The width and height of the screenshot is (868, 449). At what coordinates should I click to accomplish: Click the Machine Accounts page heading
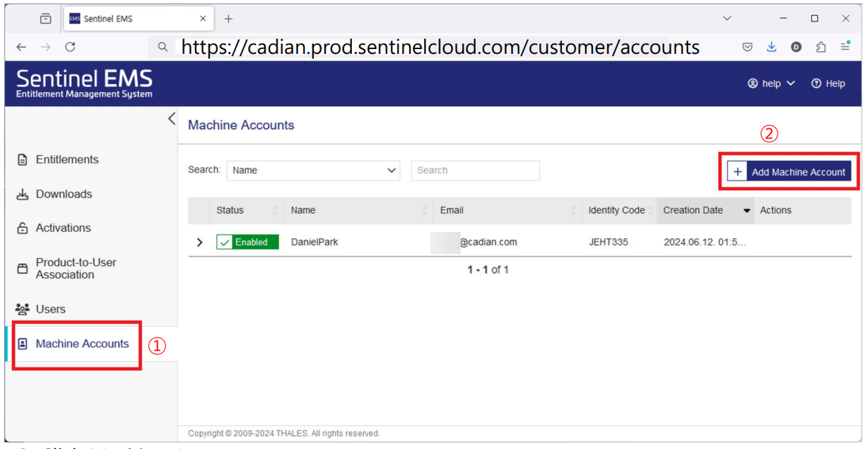[x=241, y=125]
